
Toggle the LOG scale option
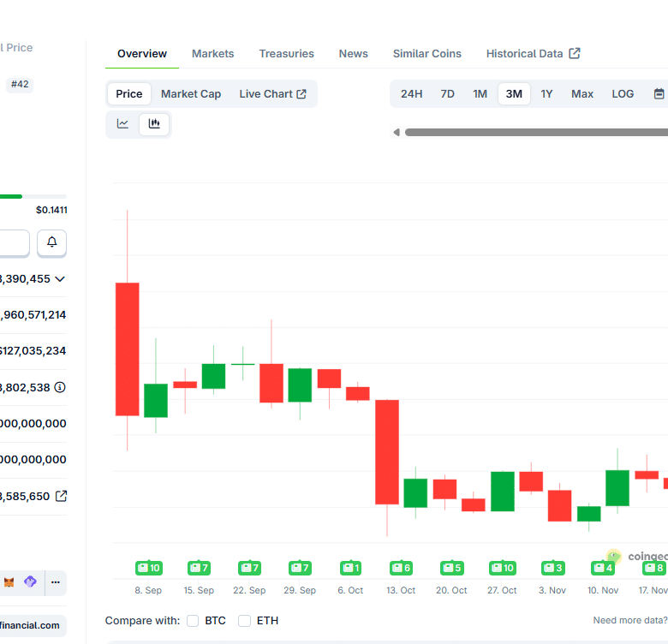[623, 94]
